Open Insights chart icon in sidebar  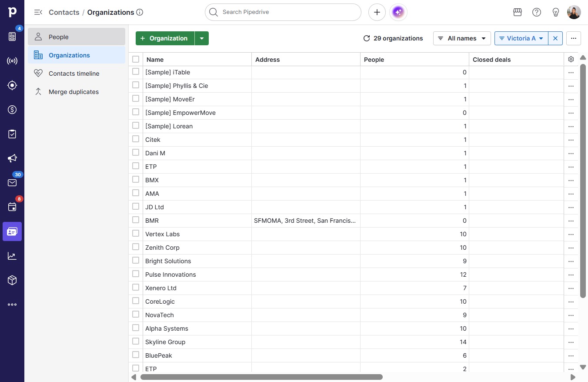pos(12,256)
